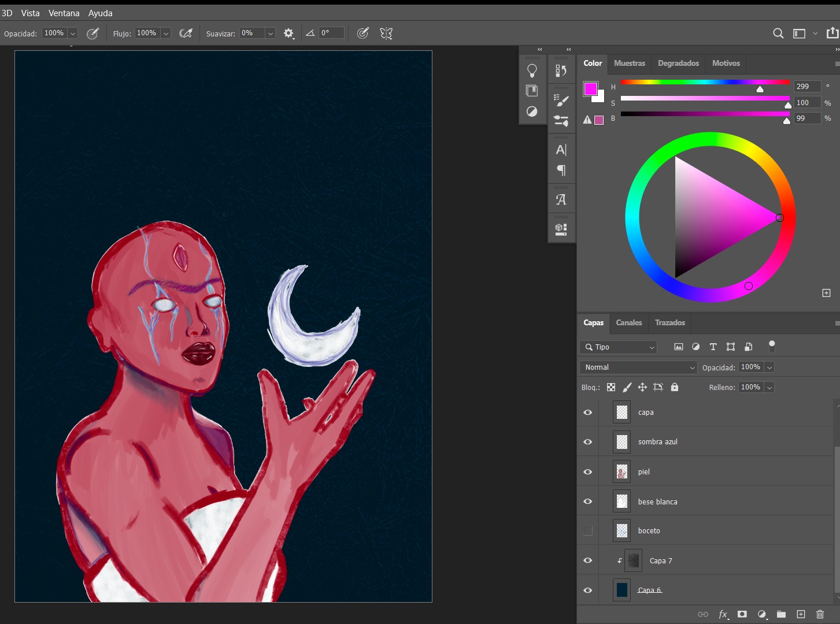The width and height of the screenshot is (840, 624).
Task: Delete layer with trash icon
Action: click(820, 614)
